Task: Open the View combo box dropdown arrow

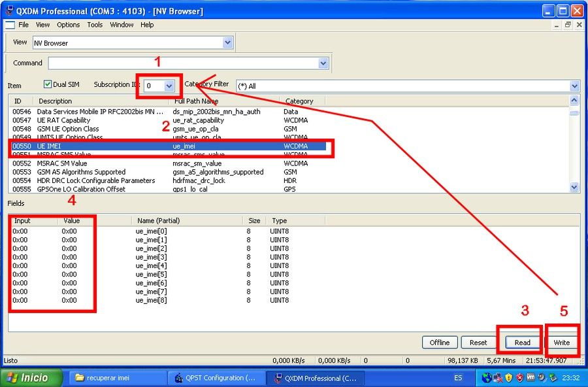Action: [227, 42]
